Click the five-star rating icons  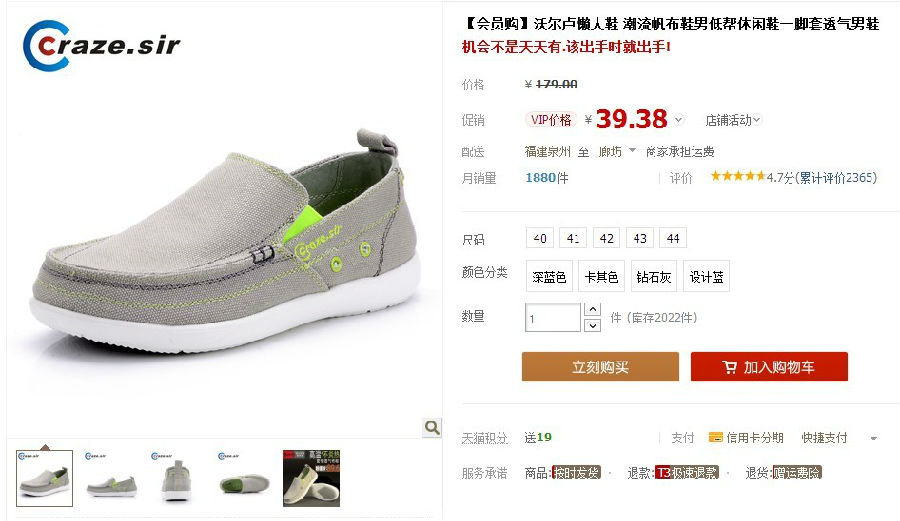(x=738, y=177)
